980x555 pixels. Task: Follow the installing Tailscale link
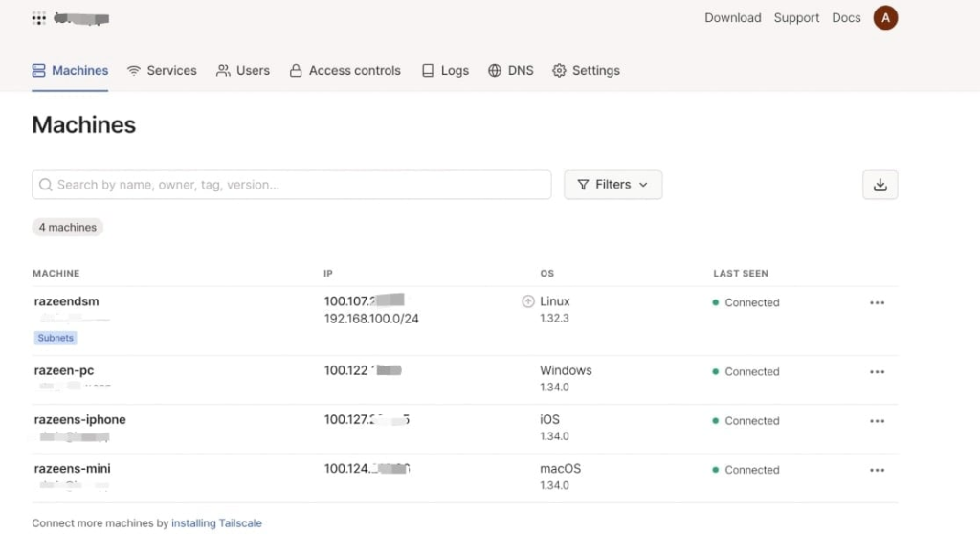coord(216,523)
